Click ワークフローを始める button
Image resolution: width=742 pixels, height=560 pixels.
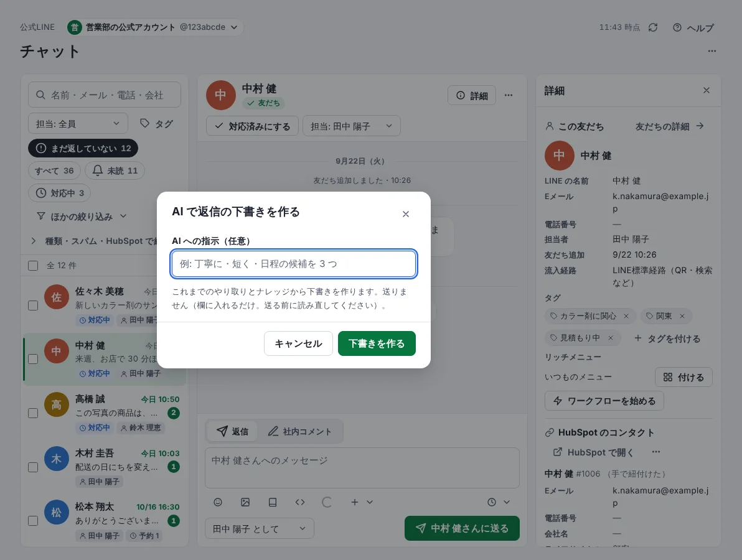[604, 401]
